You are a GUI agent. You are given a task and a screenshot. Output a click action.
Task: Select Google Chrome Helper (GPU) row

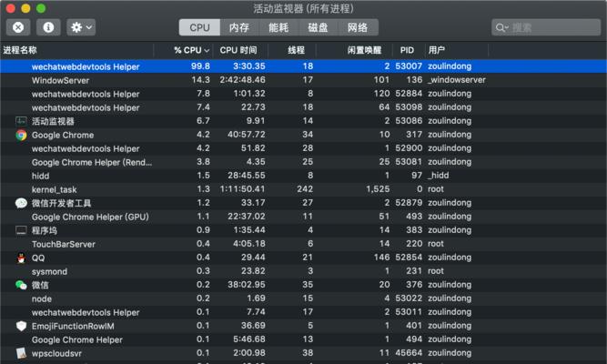[304, 217]
